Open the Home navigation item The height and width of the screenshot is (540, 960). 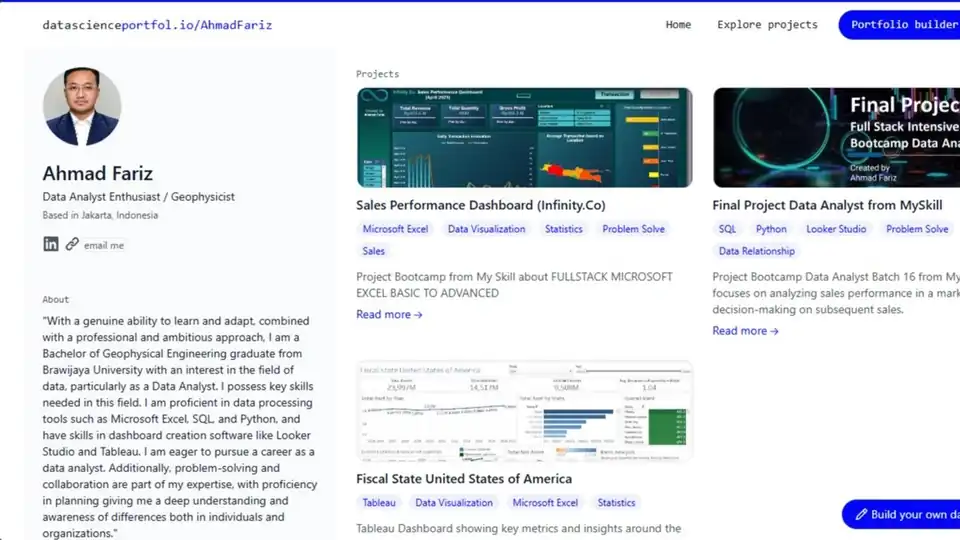tap(678, 24)
